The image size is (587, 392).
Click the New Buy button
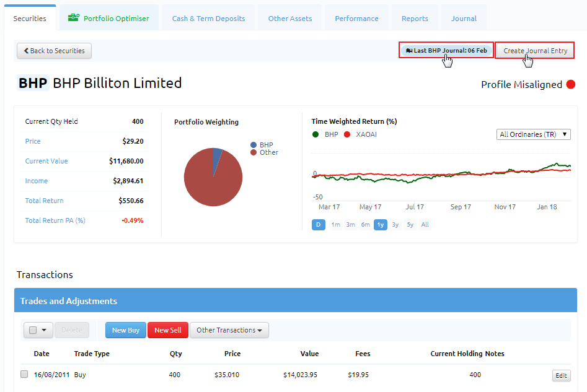click(126, 330)
